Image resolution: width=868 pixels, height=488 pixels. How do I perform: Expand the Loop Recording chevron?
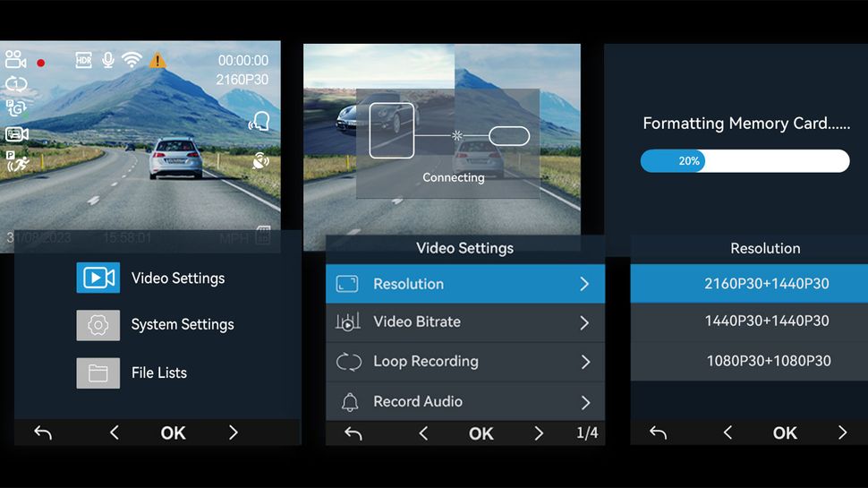pos(586,363)
